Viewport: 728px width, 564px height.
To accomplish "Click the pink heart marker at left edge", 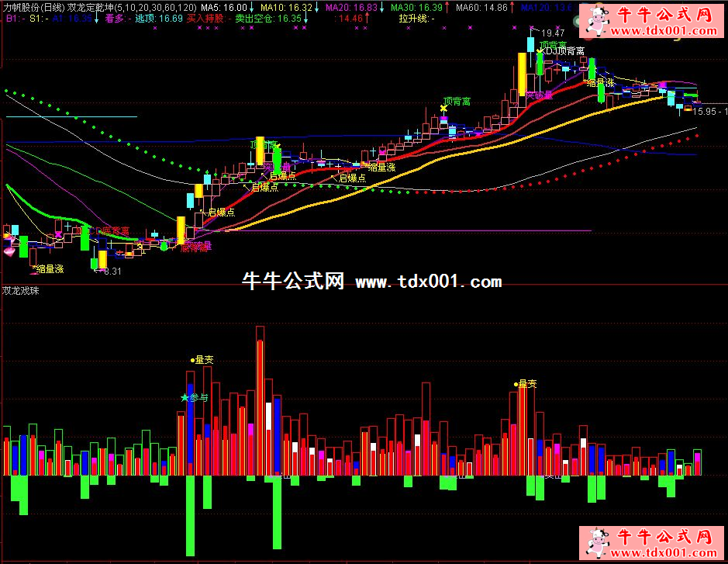I will tap(9, 251).
